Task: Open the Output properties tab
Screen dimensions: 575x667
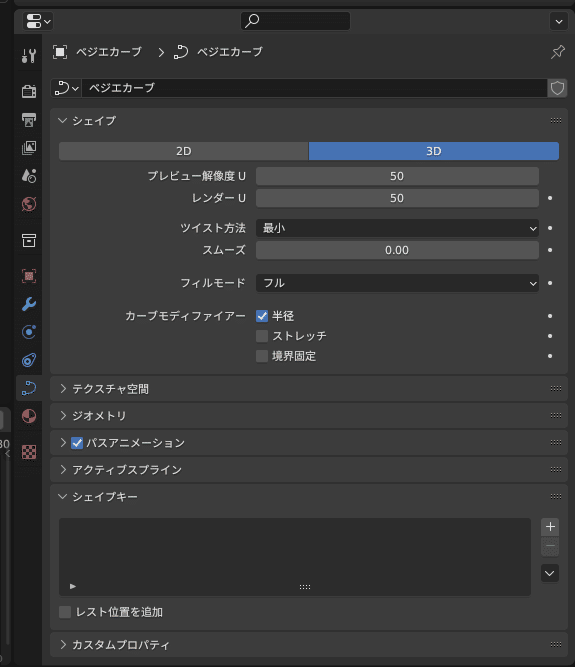Action: click(29, 120)
